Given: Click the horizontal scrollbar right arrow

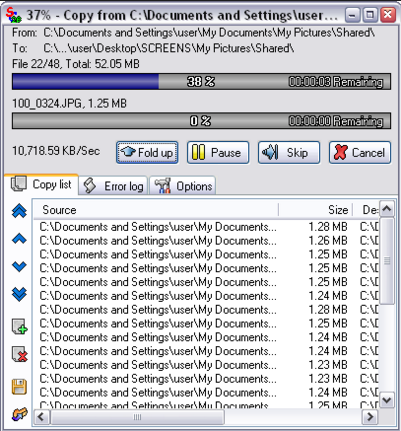Looking at the screenshot, I should point(370,417).
